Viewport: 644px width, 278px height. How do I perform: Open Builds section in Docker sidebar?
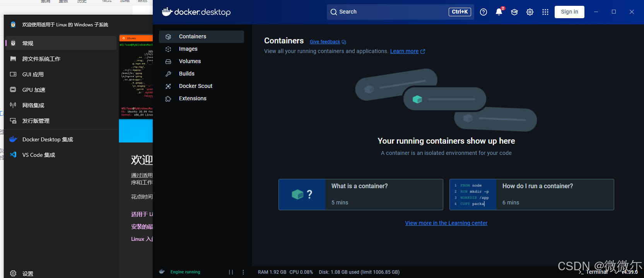[x=201, y=74]
